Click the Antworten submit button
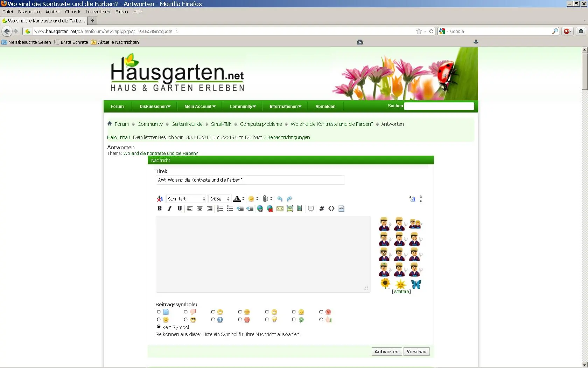This screenshot has height=368, width=588. (x=386, y=352)
